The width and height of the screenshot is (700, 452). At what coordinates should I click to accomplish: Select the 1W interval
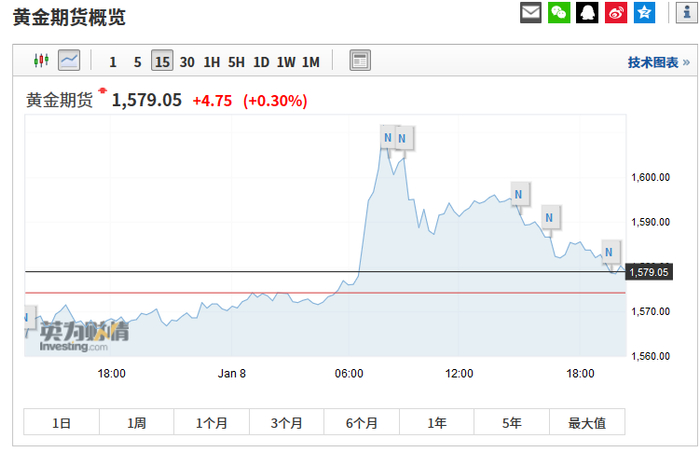pyautogui.click(x=286, y=62)
